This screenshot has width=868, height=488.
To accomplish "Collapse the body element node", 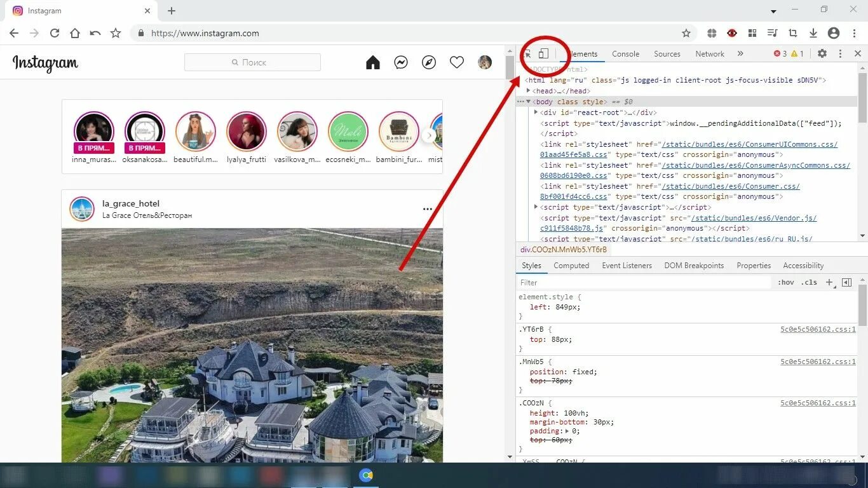I will coord(528,102).
